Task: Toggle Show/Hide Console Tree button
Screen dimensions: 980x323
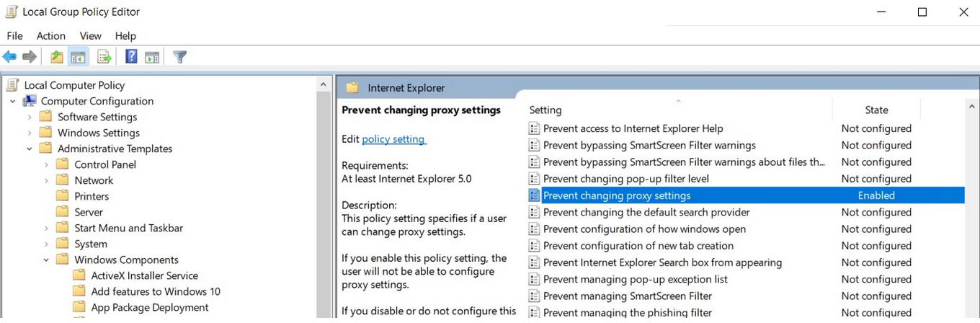Action: click(78, 57)
